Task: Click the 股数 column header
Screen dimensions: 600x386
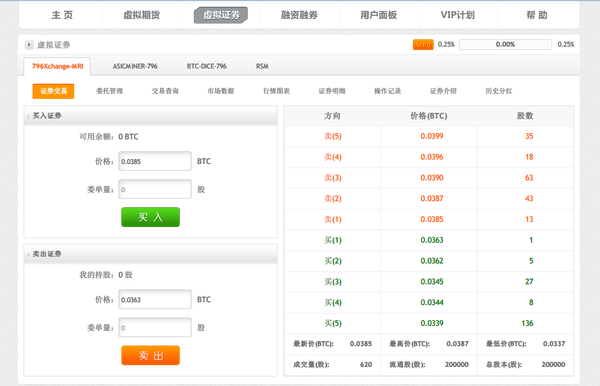Action: coord(525,116)
